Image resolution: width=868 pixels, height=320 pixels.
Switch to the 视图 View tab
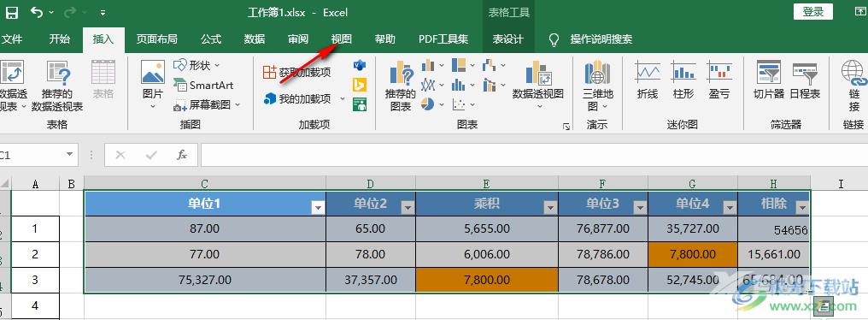[x=342, y=39]
